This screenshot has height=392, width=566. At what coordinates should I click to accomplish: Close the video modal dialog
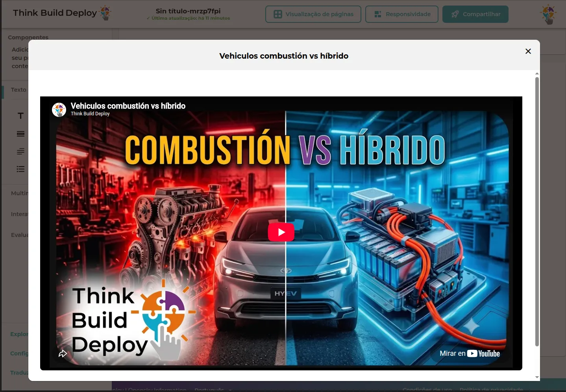click(x=528, y=51)
